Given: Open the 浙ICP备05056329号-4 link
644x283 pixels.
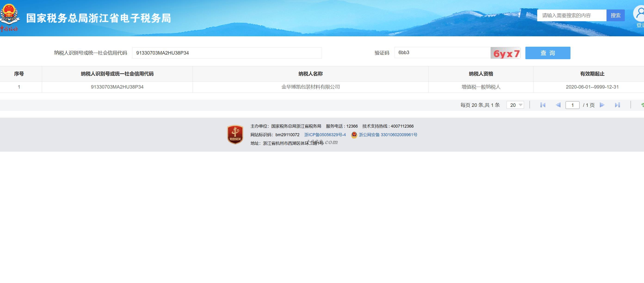Looking at the screenshot, I should point(325,135).
